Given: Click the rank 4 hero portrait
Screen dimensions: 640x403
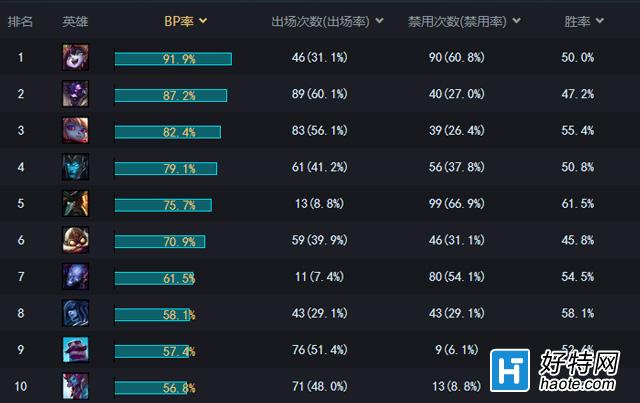Looking at the screenshot, I should (x=76, y=167).
